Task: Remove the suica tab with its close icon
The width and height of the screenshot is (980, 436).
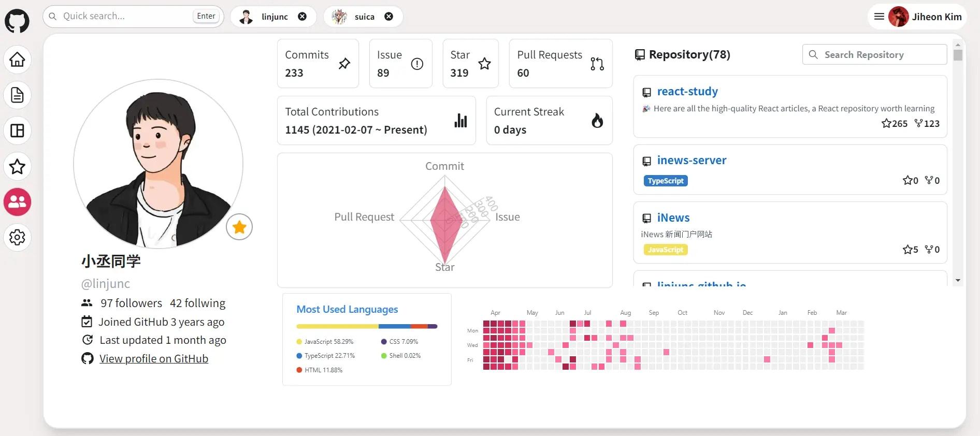Action: 388,17
